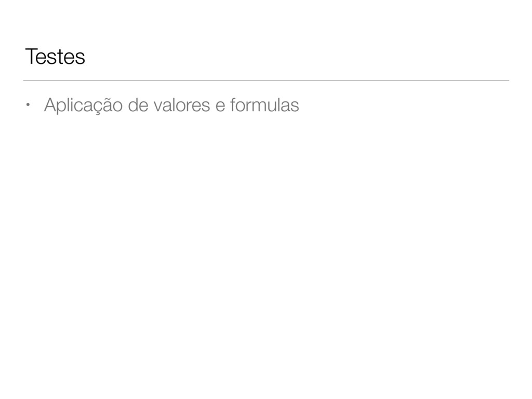Click the final "s" in formulas
This screenshot has width=532, height=399.
(x=295, y=106)
